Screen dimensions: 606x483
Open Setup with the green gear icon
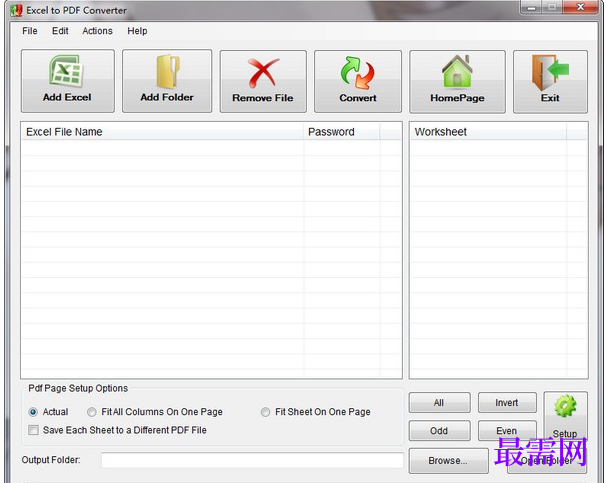[x=565, y=406]
